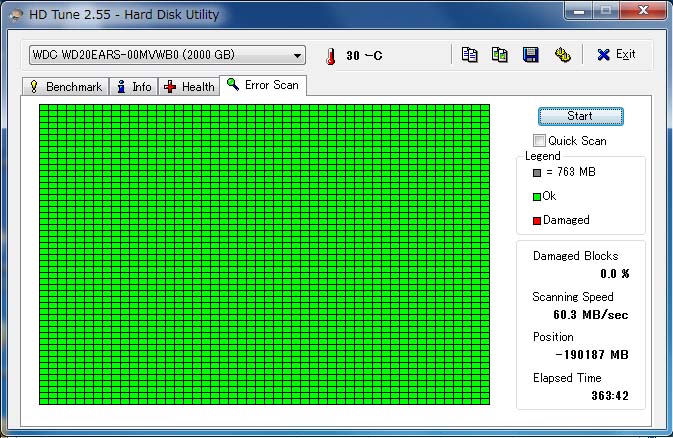Click the save floppy disk icon
This screenshot has height=438, width=673.
tap(531, 54)
